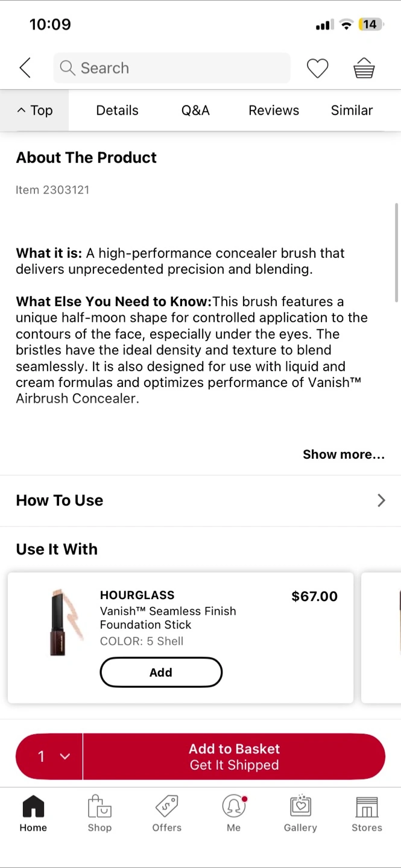
Task: Jump to the Details tab
Action: [x=117, y=110]
